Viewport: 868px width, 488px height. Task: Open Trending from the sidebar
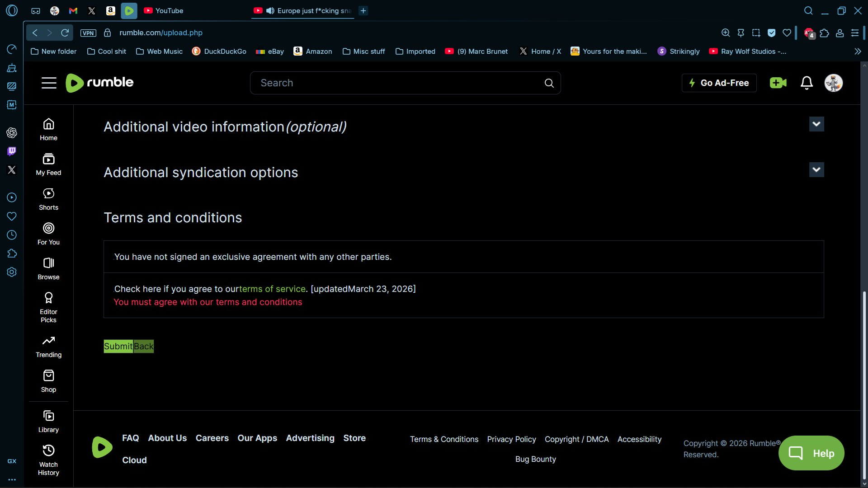click(48, 347)
